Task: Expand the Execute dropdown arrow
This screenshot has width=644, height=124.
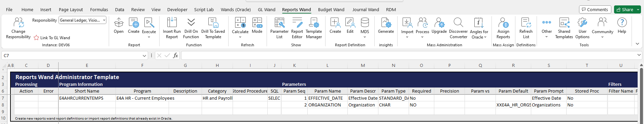Action: (149, 37)
